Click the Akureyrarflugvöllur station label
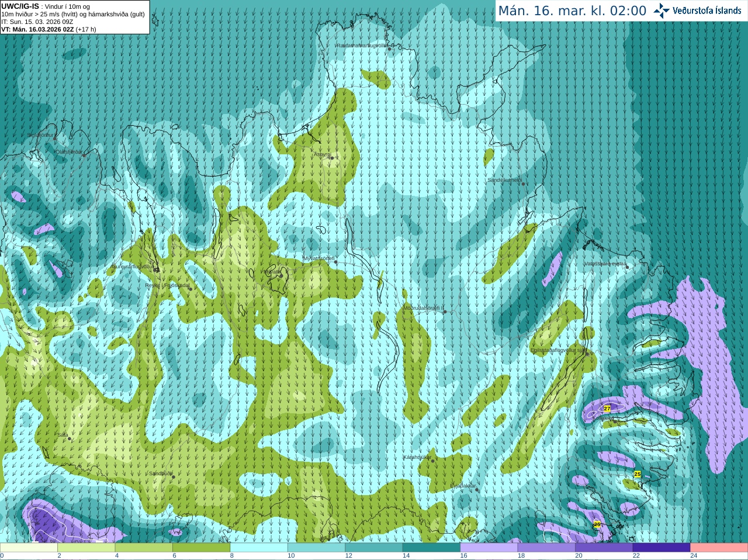 point(132,266)
